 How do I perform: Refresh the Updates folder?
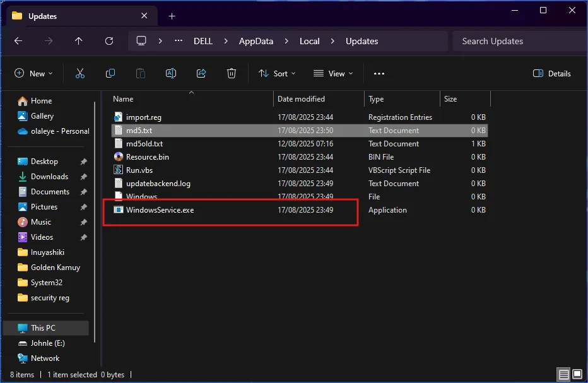109,41
